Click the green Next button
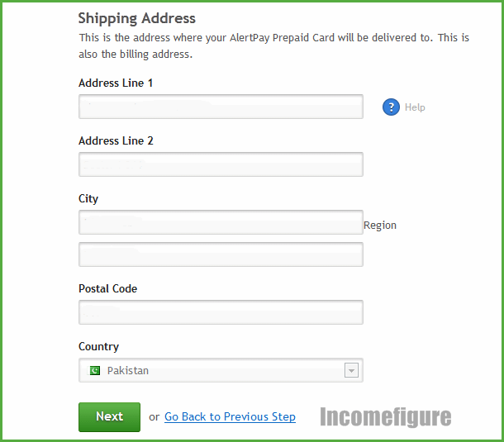 tap(109, 417)
